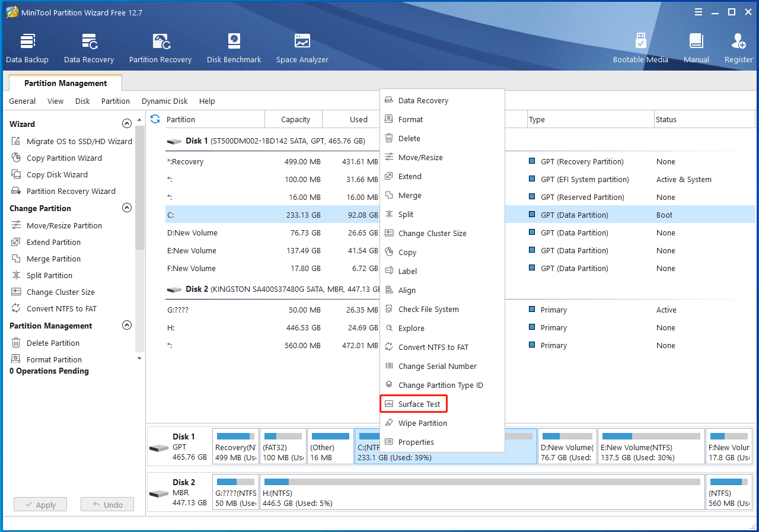Choose Wipe Partition from the context menu
The width and height of the screenshot is (759, 532).
[442, 423]
